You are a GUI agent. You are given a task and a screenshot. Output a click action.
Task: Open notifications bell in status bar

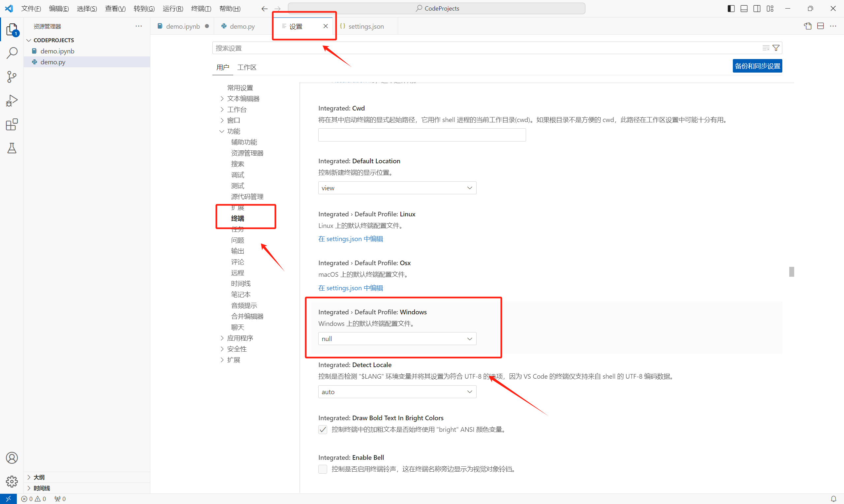coord(833,499)
